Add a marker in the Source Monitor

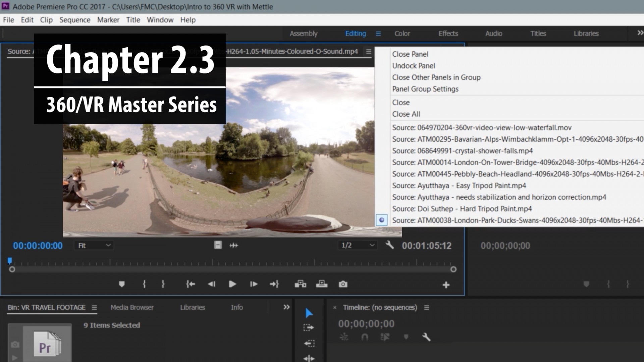(122, 284)
